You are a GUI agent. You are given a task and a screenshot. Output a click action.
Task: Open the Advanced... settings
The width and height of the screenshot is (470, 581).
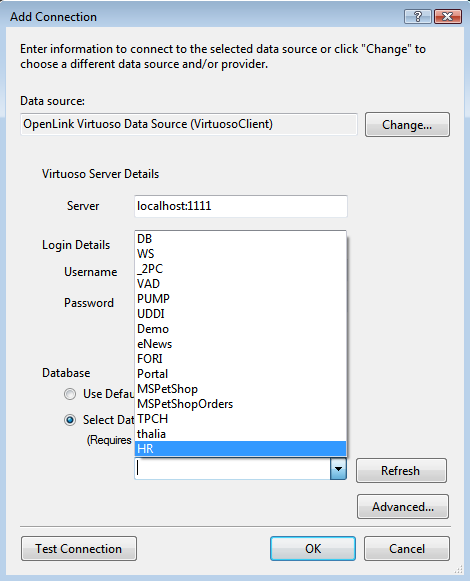403,507
